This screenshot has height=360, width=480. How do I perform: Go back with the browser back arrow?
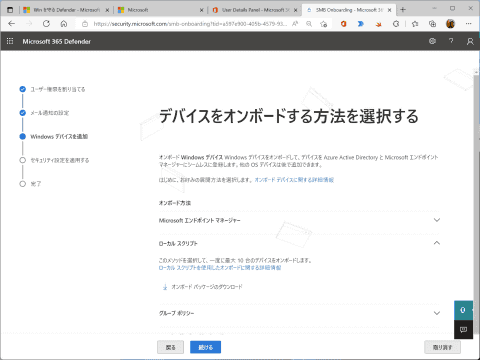point(11,23)
